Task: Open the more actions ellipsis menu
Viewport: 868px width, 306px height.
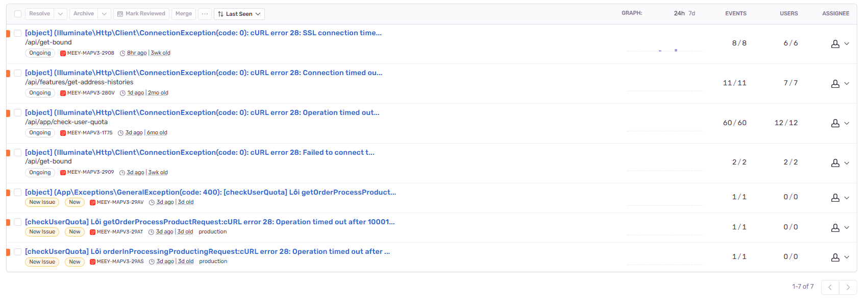Action: coord(205,14)
